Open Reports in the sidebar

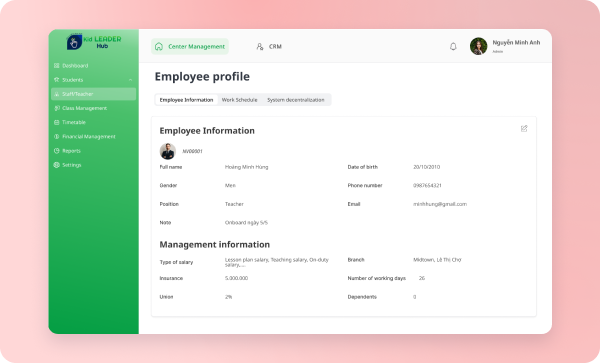[x=93, y=151]
